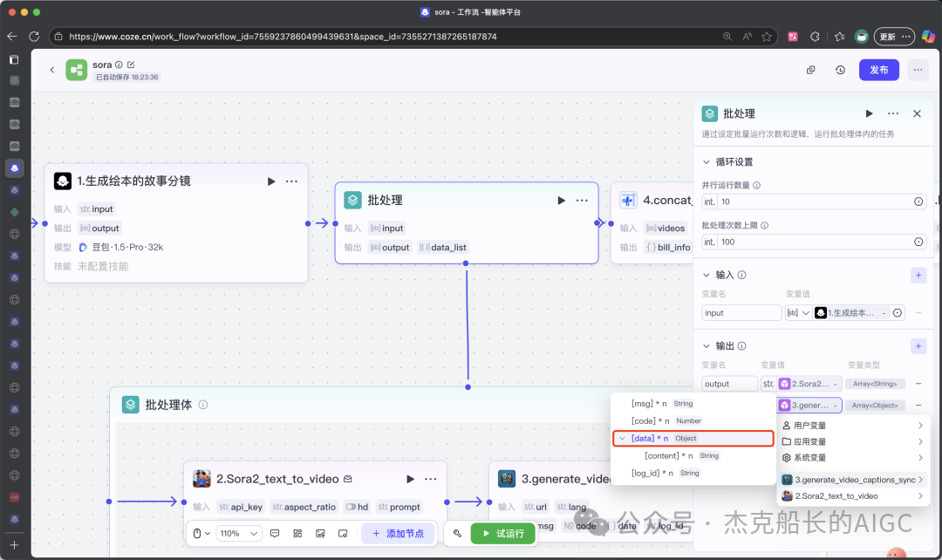
Task: Collapse the 输出 section in panel
Action: [706, 345]
